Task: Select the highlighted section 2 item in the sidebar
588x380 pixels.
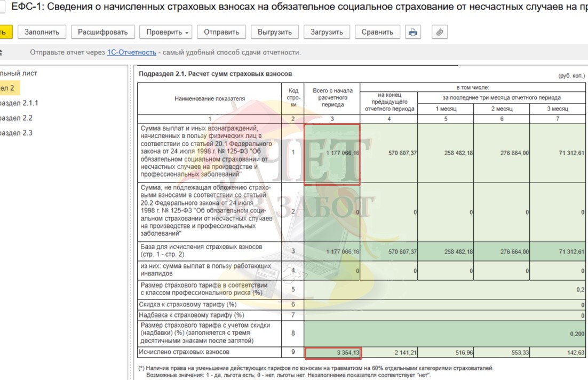Action: point(10,88)
